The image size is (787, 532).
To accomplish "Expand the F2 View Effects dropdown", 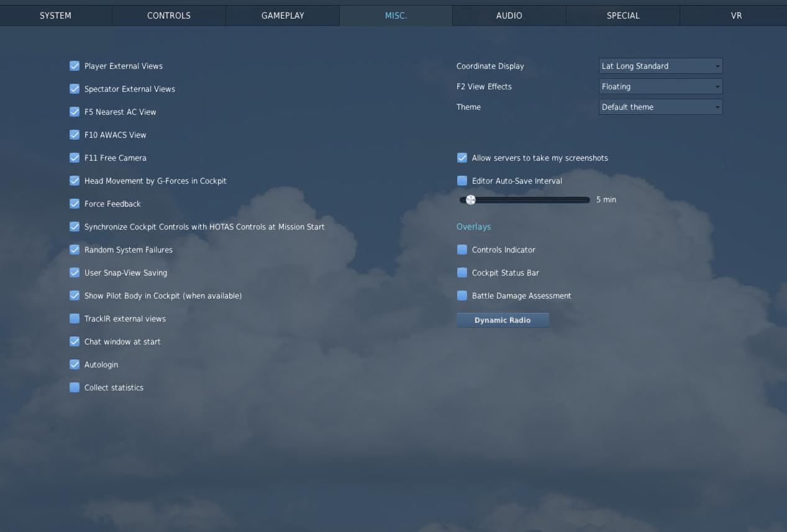I will pyautogui.click(x=660, y=86).
